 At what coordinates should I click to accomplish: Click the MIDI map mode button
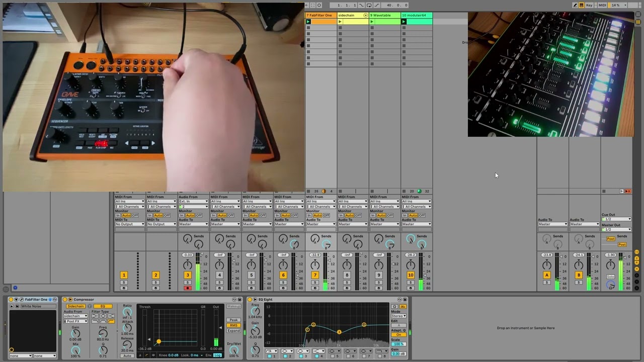click(x=602, y=5)
